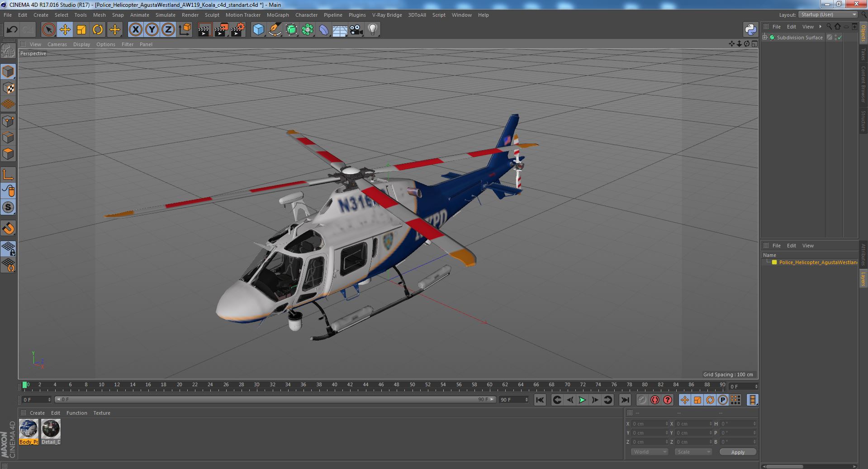
Task: Toggle Y axis lock
Action: tap(152, 30)
